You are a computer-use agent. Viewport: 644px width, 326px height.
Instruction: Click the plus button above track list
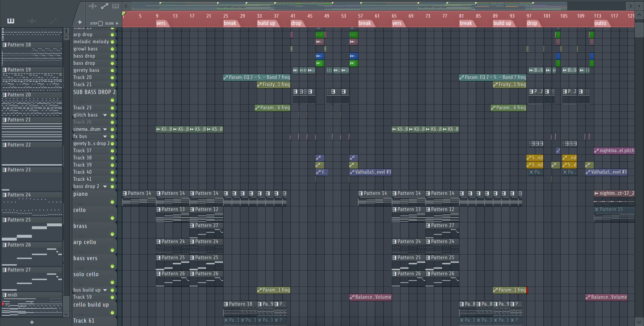tap(80, 22)
